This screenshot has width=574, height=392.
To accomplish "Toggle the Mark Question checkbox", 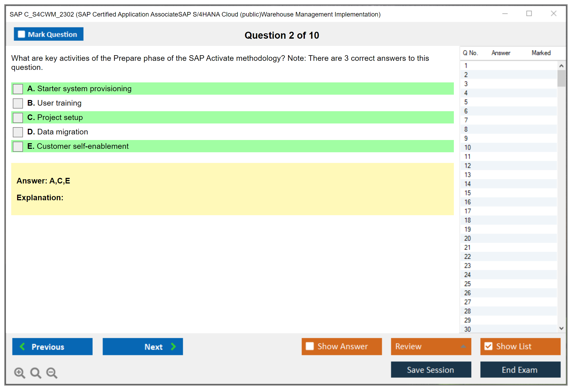I will tap(21, 34).
